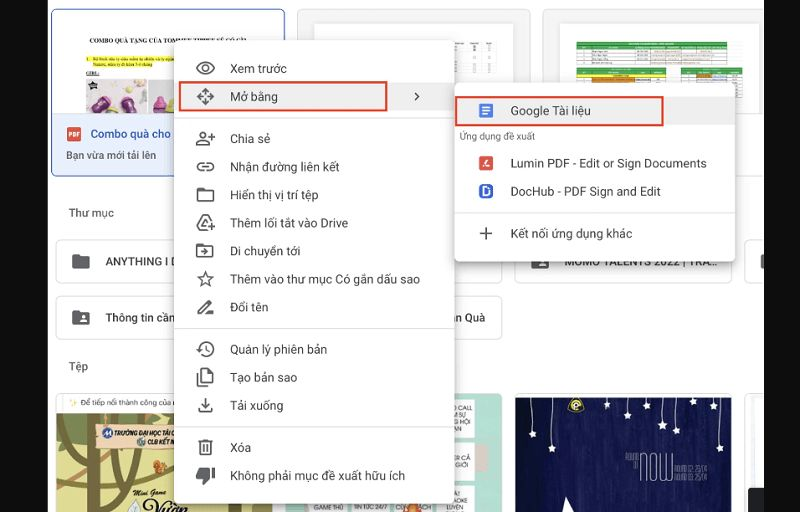Select Hiển thị vị trí tệp
Viewport: 800px width, 512px height.
pos(314,195)
